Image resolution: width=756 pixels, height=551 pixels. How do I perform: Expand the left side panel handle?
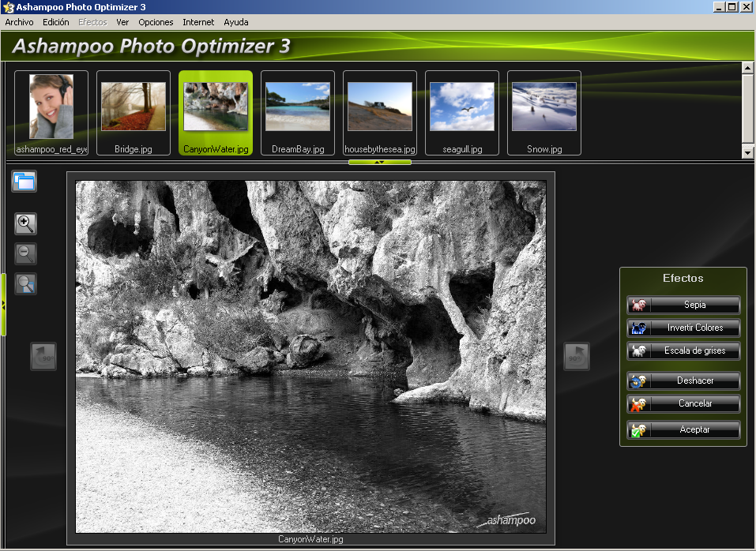click(x=3, y=305)
